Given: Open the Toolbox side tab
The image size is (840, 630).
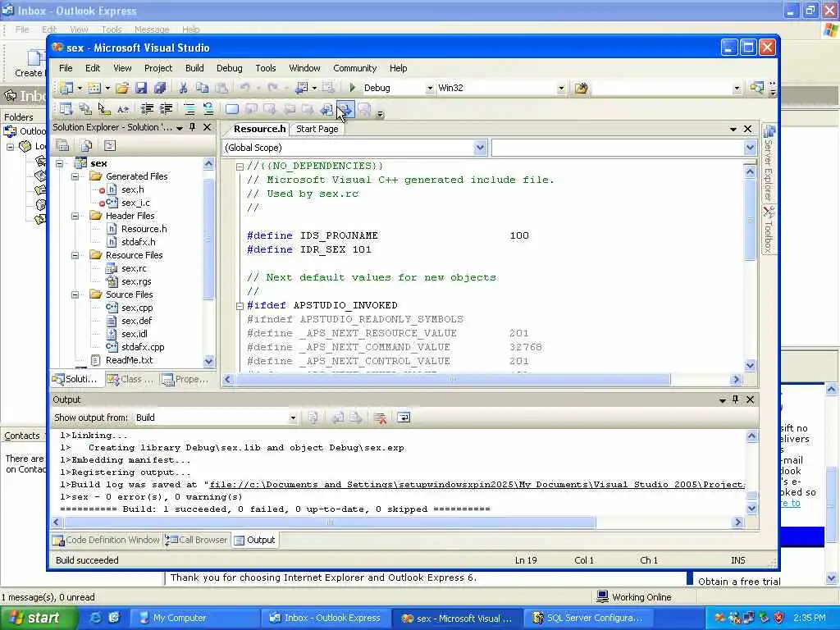Looking at the screenshot, I should pos(769,231).
